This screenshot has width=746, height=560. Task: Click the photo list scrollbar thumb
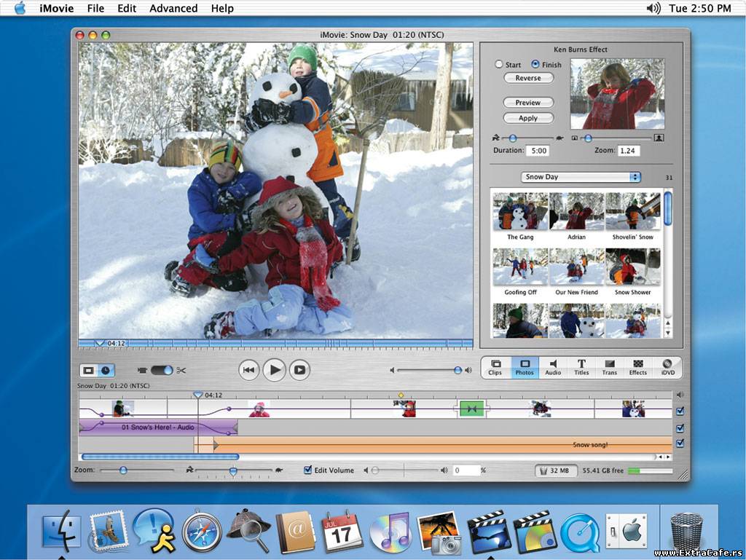tap(668, 208)
